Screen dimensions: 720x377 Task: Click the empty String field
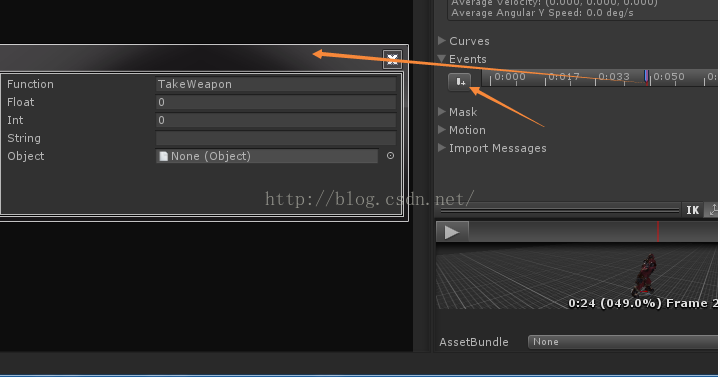click(x=276, y=138)
